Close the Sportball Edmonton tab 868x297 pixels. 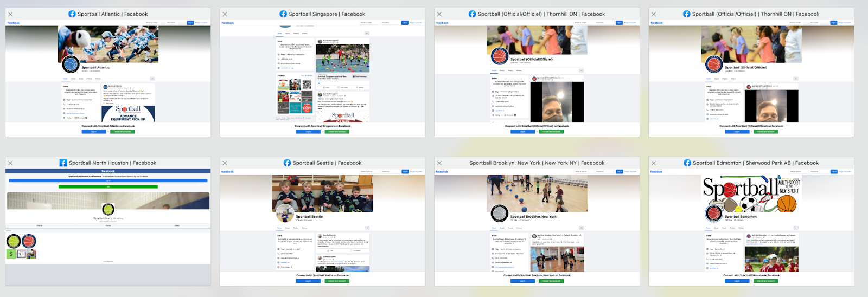(653, 163)
